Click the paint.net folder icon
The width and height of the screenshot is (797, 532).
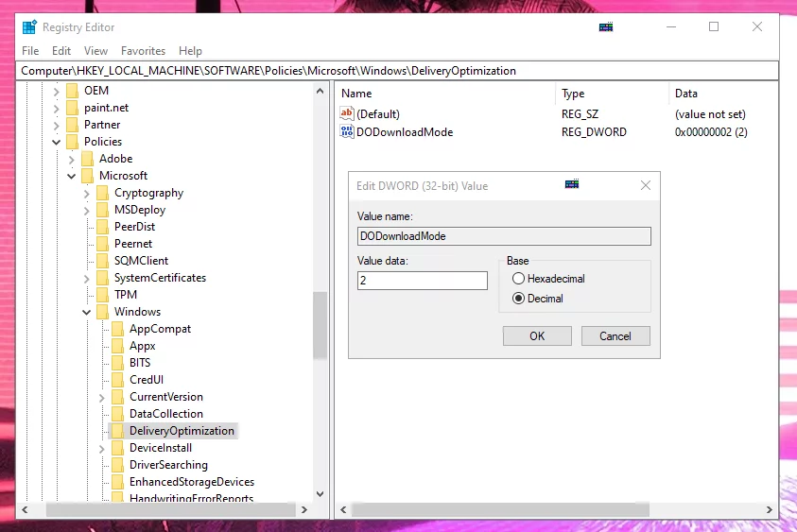point(73,108)
